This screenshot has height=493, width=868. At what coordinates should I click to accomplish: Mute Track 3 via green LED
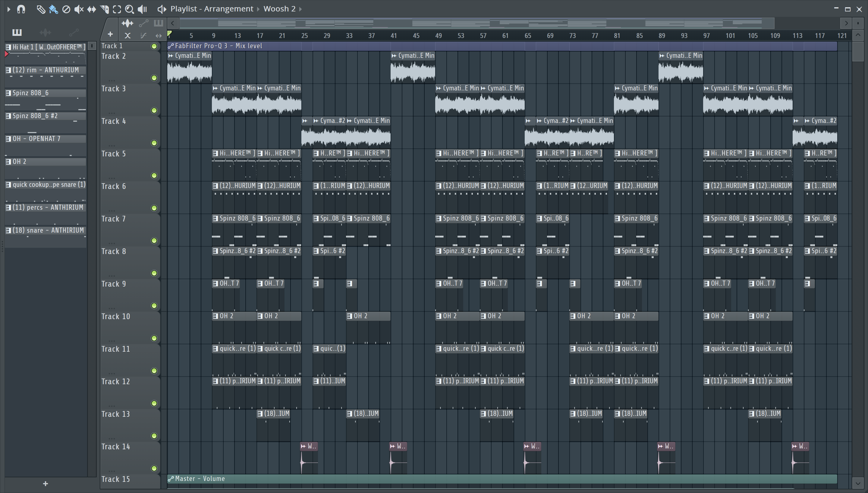(154, 110)
